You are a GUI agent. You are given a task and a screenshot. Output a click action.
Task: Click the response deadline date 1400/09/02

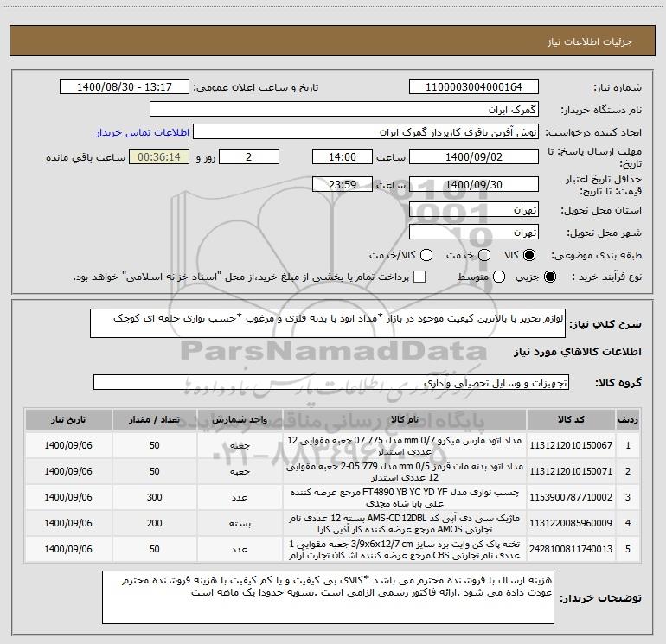tap(474, 156)
